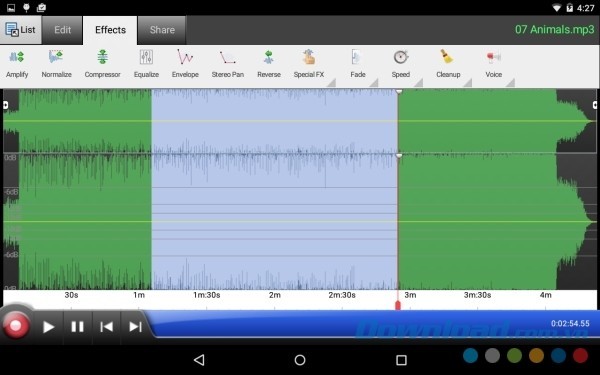Image resolution: width=600 pixels, height=375 pixels.
Task: Play the audio track
Action: click(x=48, y=327)
